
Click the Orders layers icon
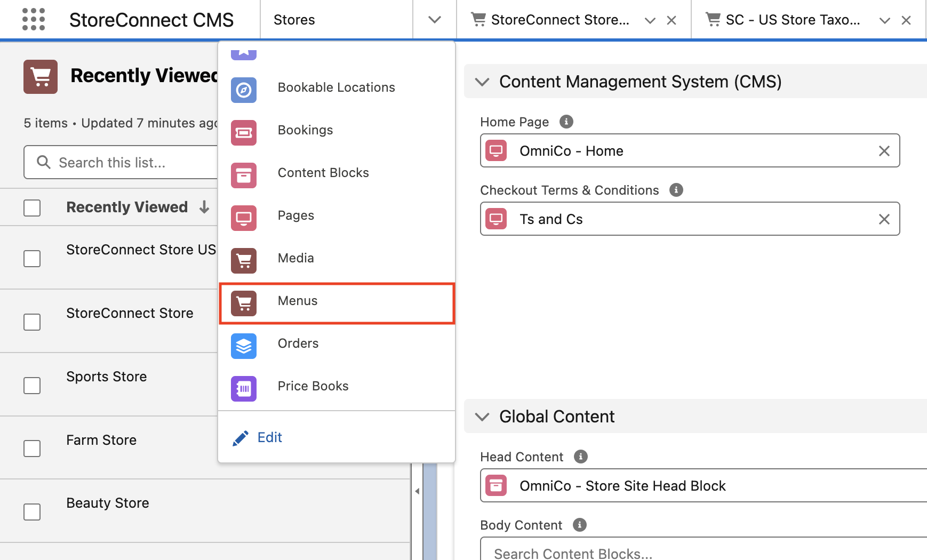(x=244, y=346)
